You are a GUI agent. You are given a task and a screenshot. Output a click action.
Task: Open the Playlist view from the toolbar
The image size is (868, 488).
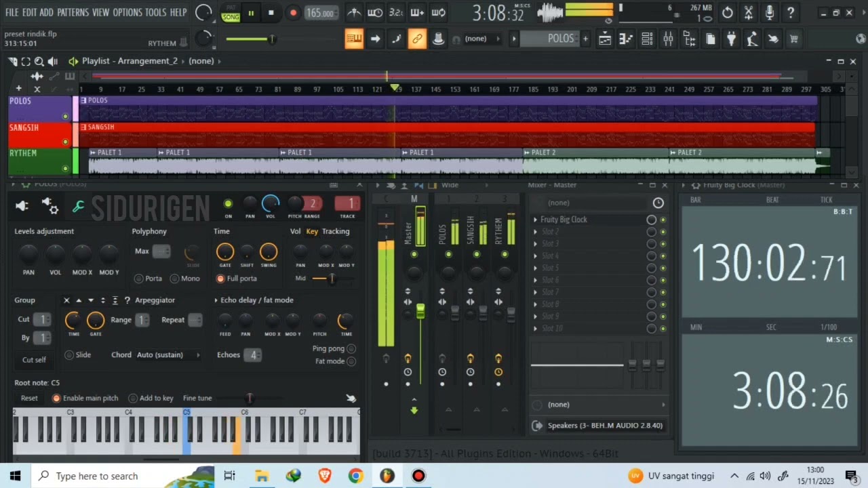605,39
